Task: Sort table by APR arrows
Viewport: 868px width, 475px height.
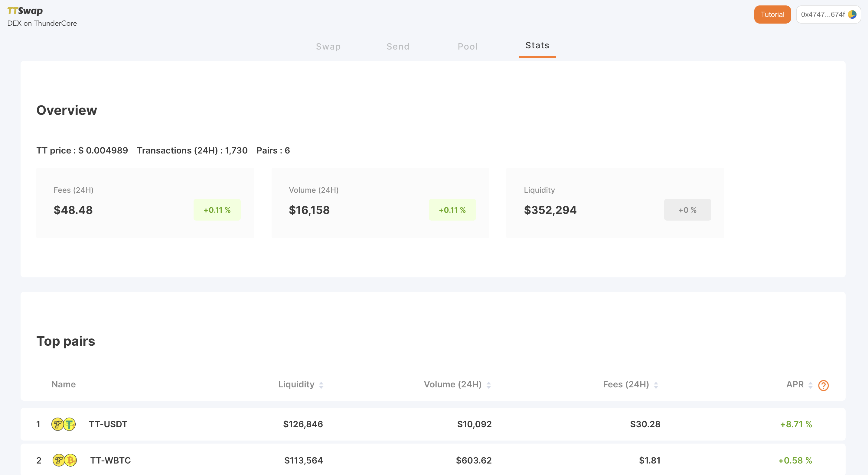Action: point(810,385)
